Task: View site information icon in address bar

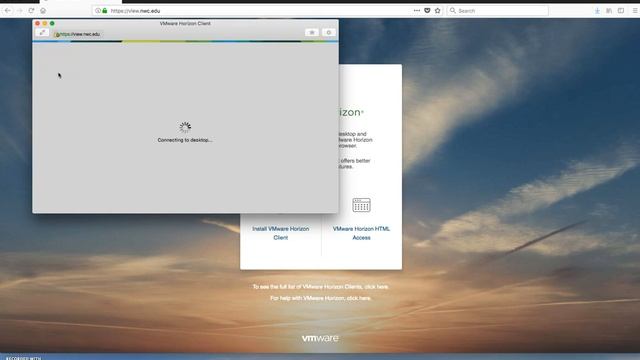Action: click(98, 11)
